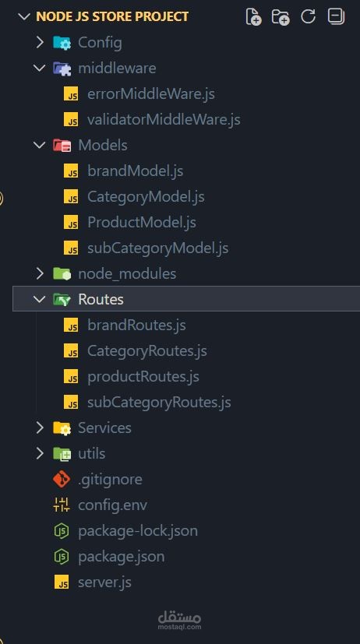Open subCategoryRoutes.js file

159,402
